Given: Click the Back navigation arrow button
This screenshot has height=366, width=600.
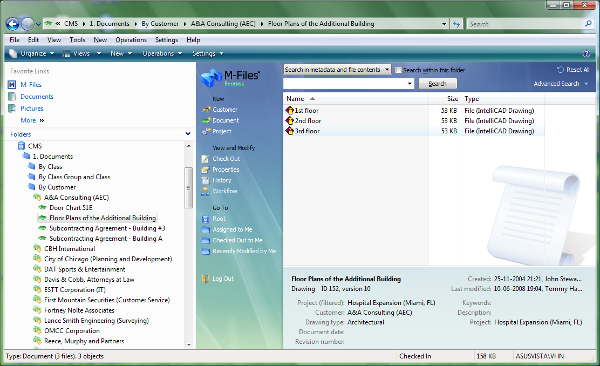Looking at the screenshot, I should point(13,24).
